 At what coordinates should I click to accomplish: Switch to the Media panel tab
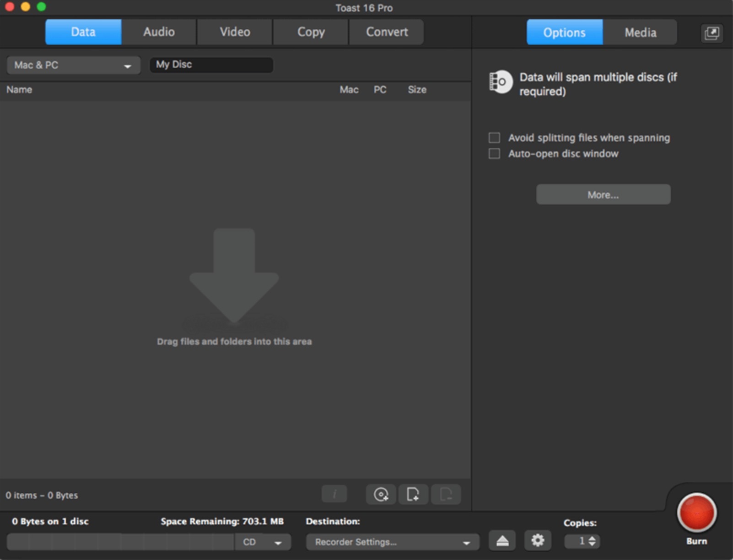640,32
